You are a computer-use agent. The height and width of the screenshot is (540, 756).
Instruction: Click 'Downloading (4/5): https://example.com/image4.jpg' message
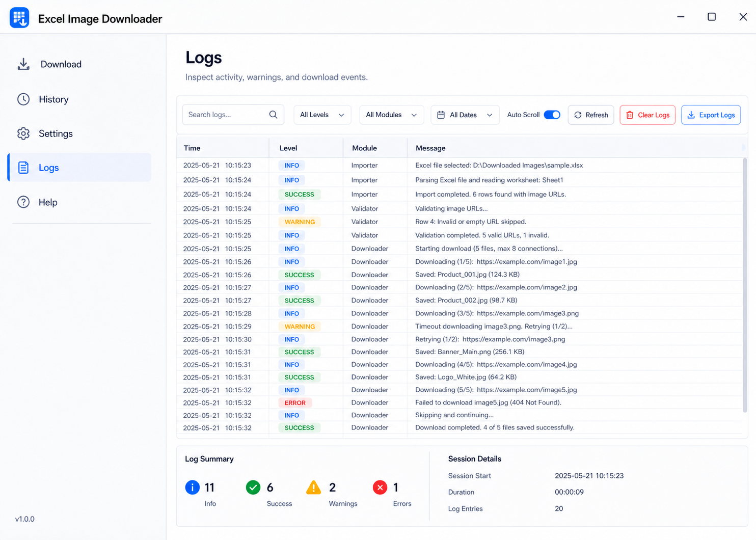pyautogui.click(x=496, y=364)
